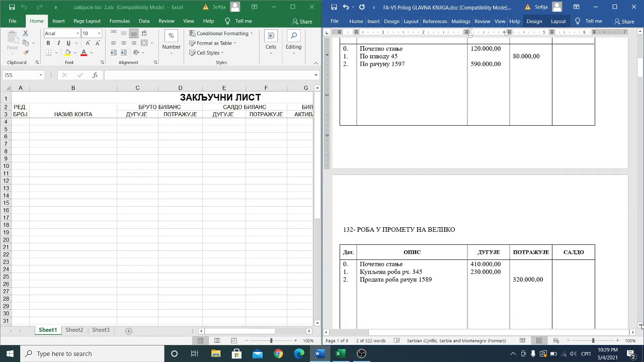Open the Number format group
644x362 pixels.
coord(171,43)
